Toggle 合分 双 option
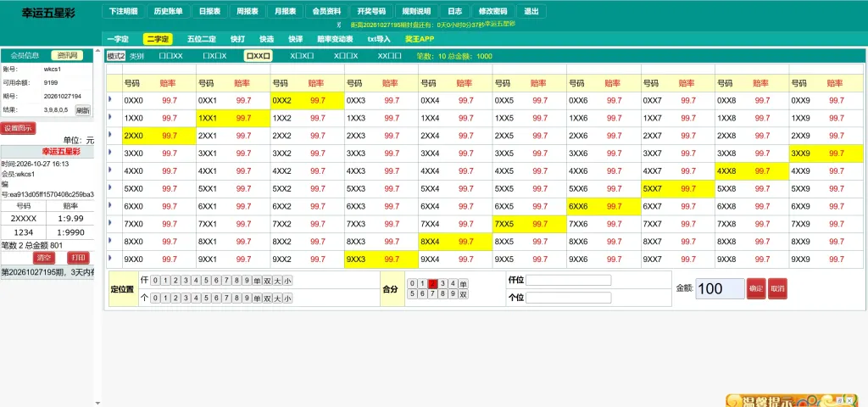The image size is (868, 407). 464,294
